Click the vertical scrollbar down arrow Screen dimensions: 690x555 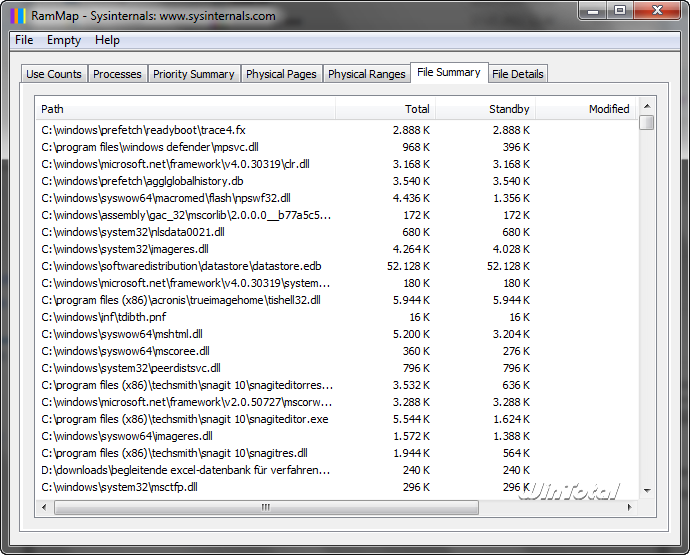tap(647, 490)
